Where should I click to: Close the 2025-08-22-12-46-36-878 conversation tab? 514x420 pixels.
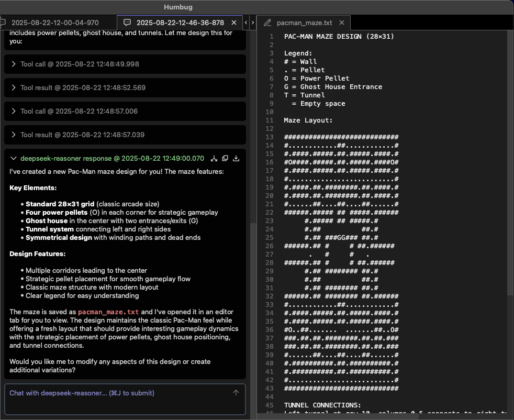[234, 23]
